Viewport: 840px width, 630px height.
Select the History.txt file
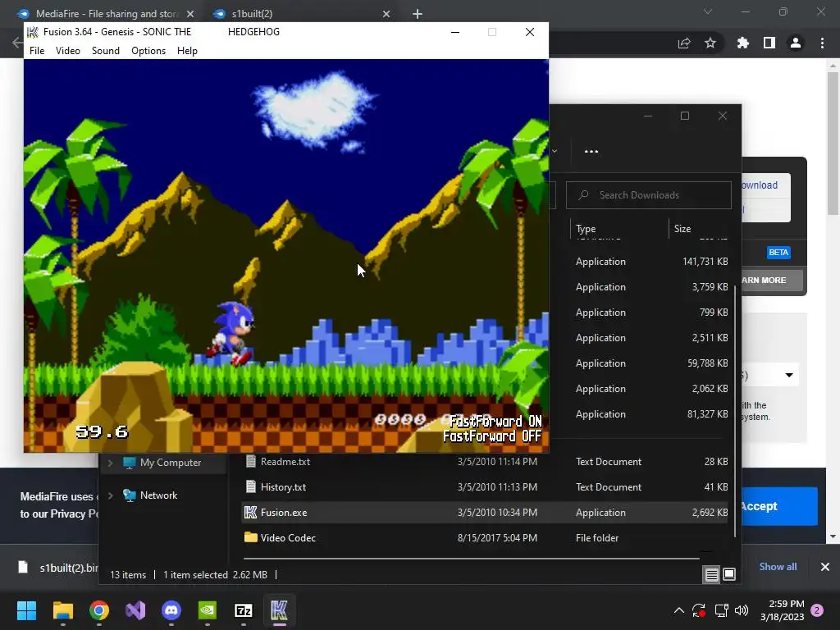pos(485,487)
